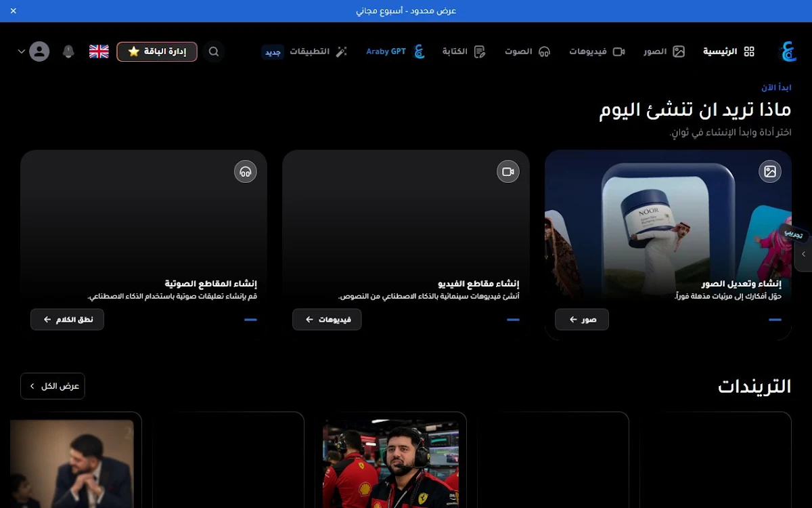Expand the account dropdown chevron
This screenshot has height=508, width=812.
tap(21, 51)
